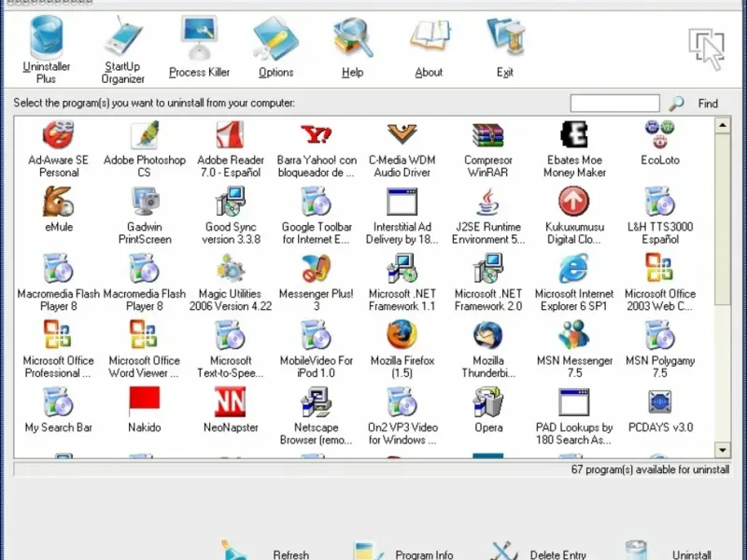Click the vertical scrollbar thumb
This screenshot has width=747, height=560.
(x=722, y=219)
